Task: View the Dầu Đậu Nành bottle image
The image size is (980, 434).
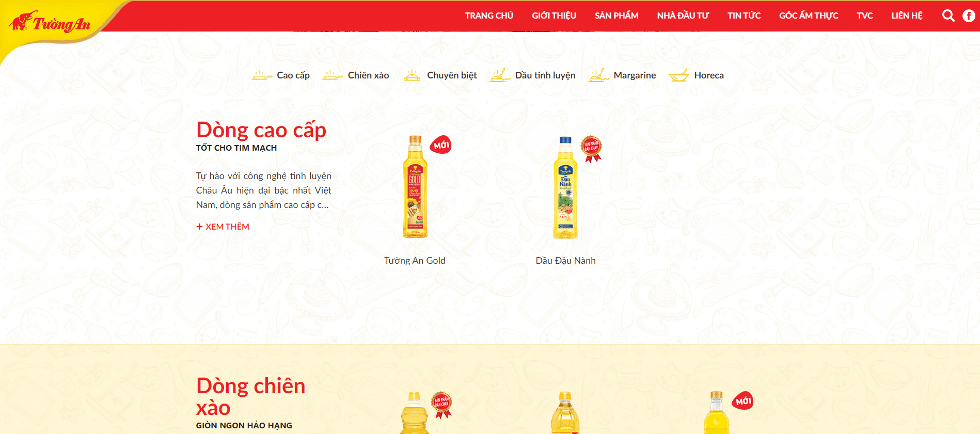Action: pos(565,187)
